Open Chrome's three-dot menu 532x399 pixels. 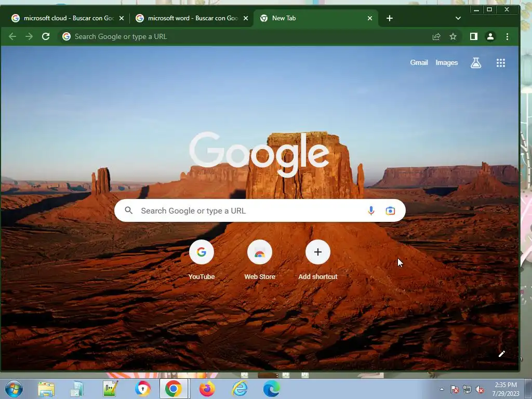(507, 37)
